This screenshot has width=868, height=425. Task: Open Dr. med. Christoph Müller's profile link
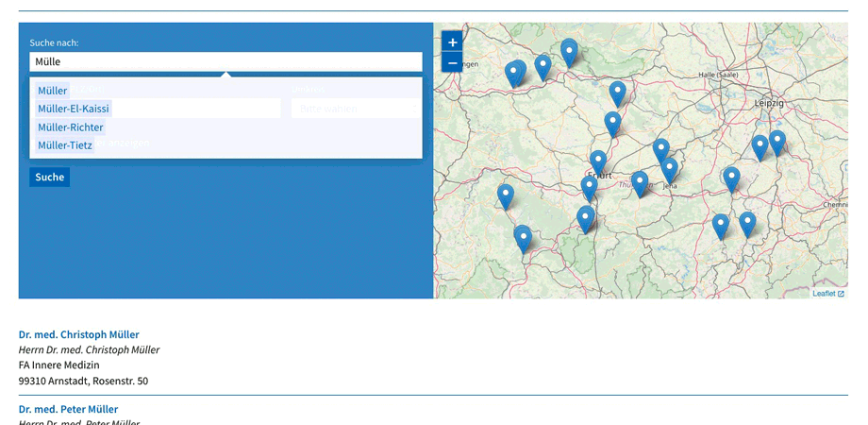pos(78,334)
